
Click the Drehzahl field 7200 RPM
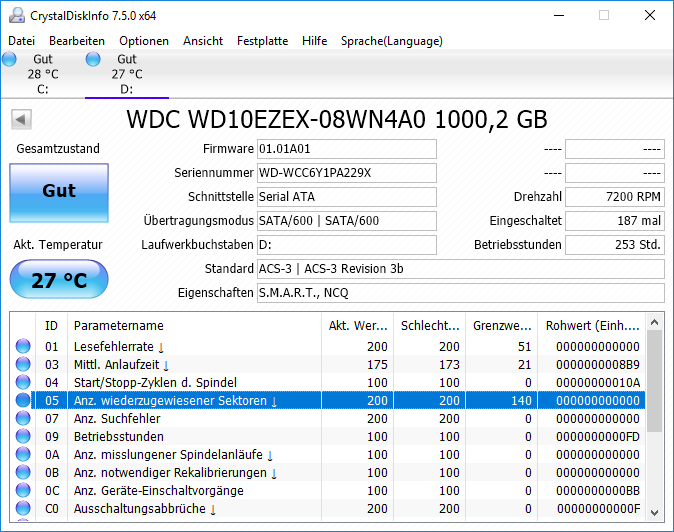pos(615,197)
